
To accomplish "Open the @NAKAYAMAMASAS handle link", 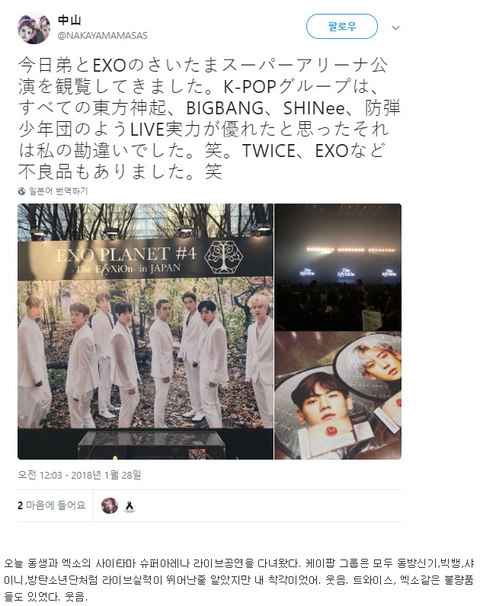I will [102, 36].
